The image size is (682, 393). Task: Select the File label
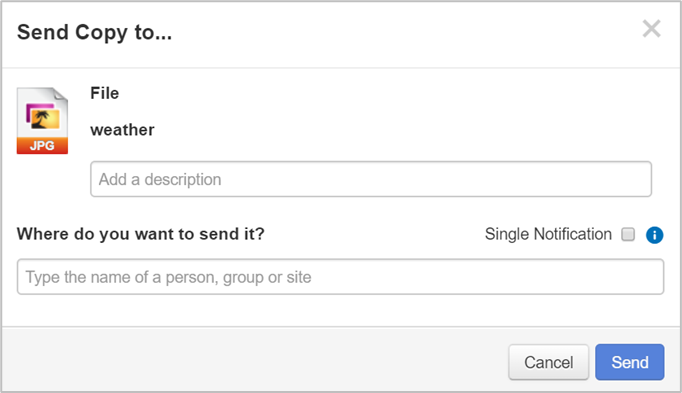pos(104,93)
